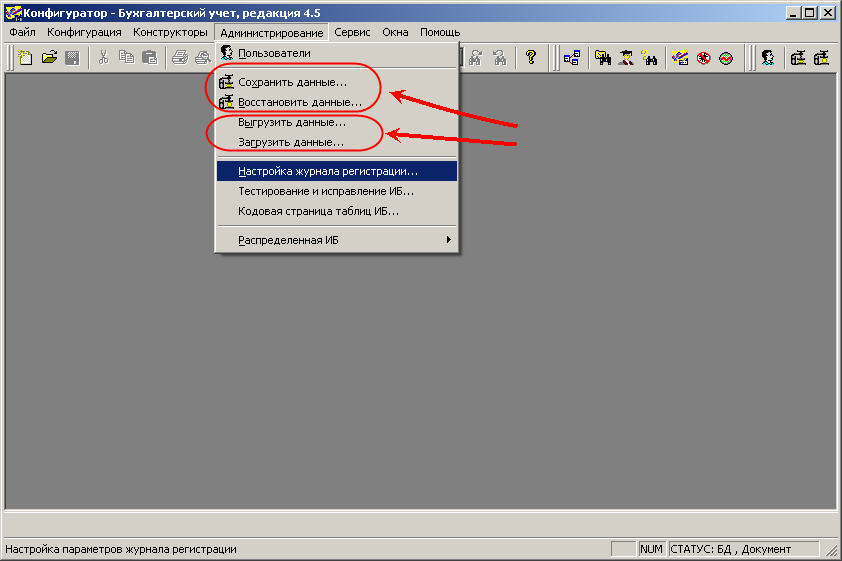This screenshot has height=561, width=842.
Task: Click the find-next binoculars with forward arrow
Action: pyautogui.click(x=476, y=57)
